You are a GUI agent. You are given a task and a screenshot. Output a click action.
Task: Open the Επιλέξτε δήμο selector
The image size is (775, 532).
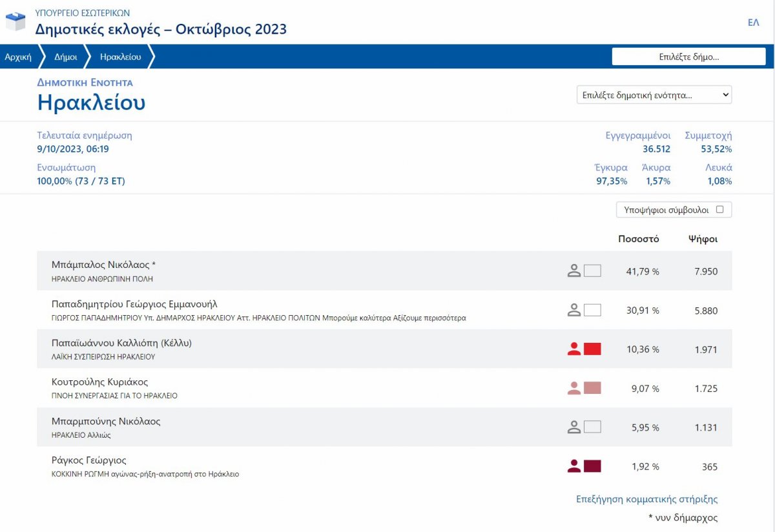(688, 57)
